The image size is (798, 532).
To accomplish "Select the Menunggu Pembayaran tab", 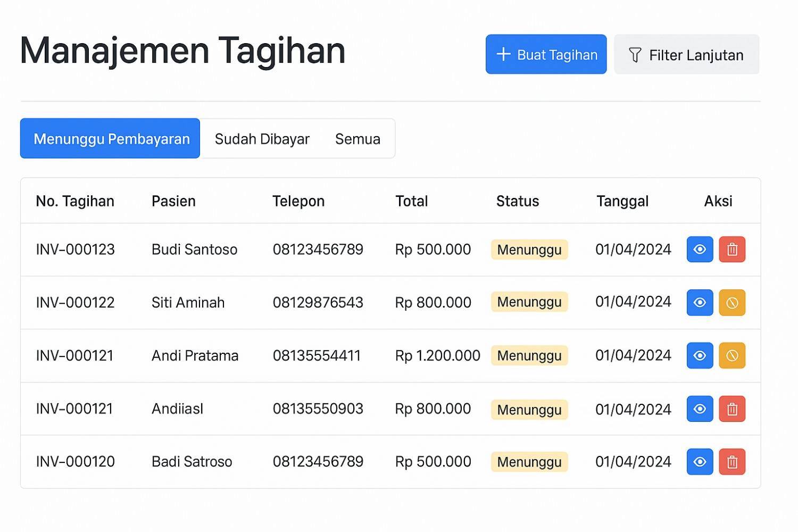I will tap(110, 138).
